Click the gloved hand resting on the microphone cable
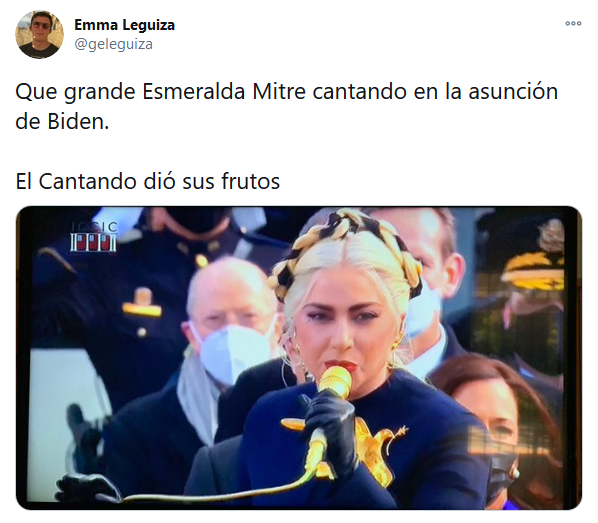Screen dimensions: 598x523 (x=90, y=488)
